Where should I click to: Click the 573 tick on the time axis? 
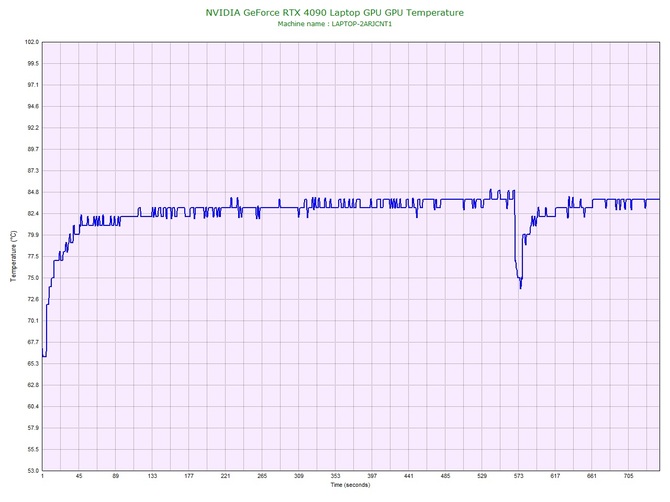tap(519, 476)
